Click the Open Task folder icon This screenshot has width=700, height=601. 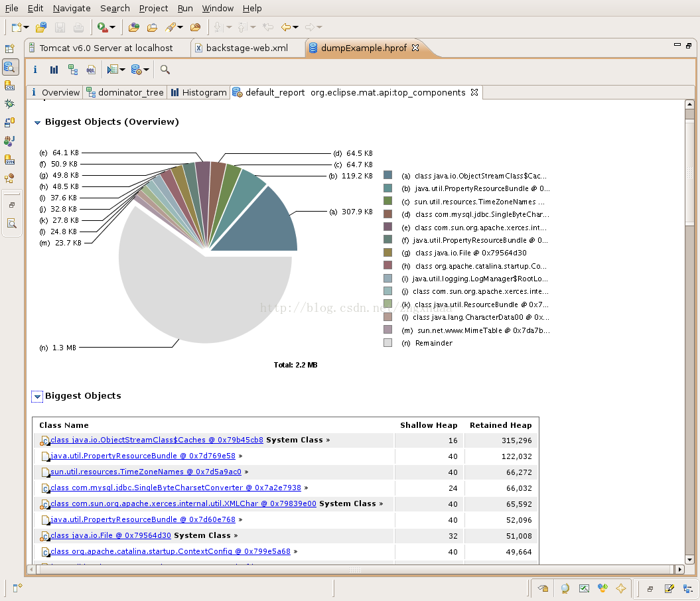[x=152, y=28]
